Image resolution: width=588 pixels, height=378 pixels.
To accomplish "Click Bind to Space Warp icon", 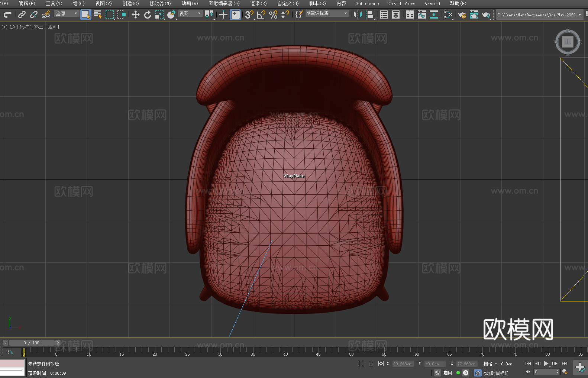I will pos(46,14).
